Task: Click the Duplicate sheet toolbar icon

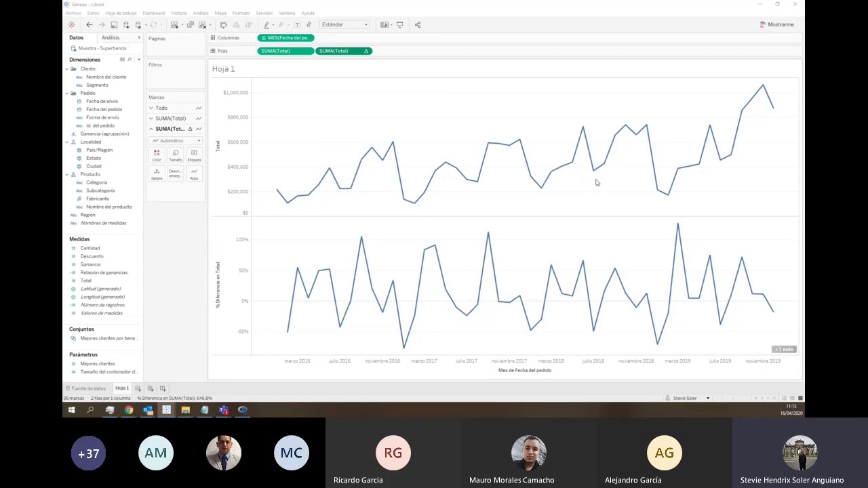Action: [x=190, y=24]
